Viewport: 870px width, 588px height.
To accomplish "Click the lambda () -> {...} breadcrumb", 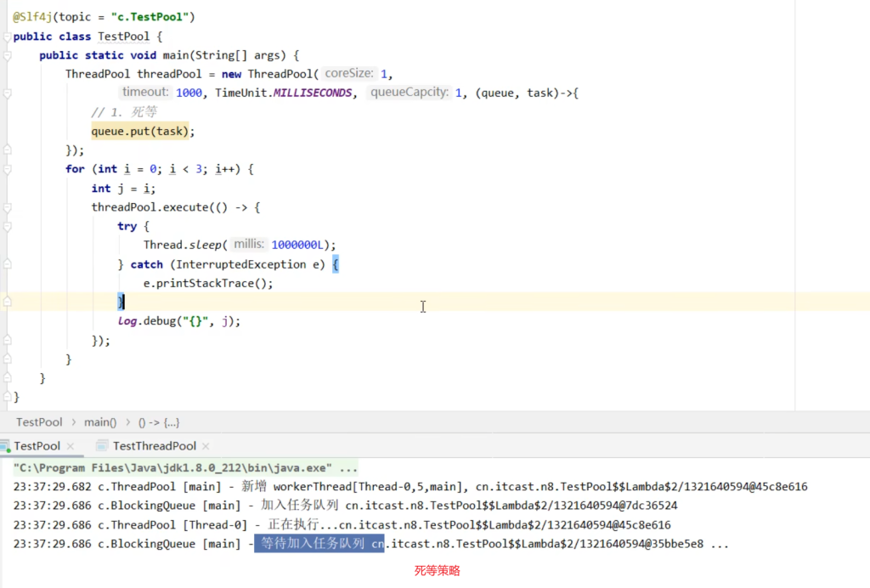I will pyautogui.click(x=159, y=422).
